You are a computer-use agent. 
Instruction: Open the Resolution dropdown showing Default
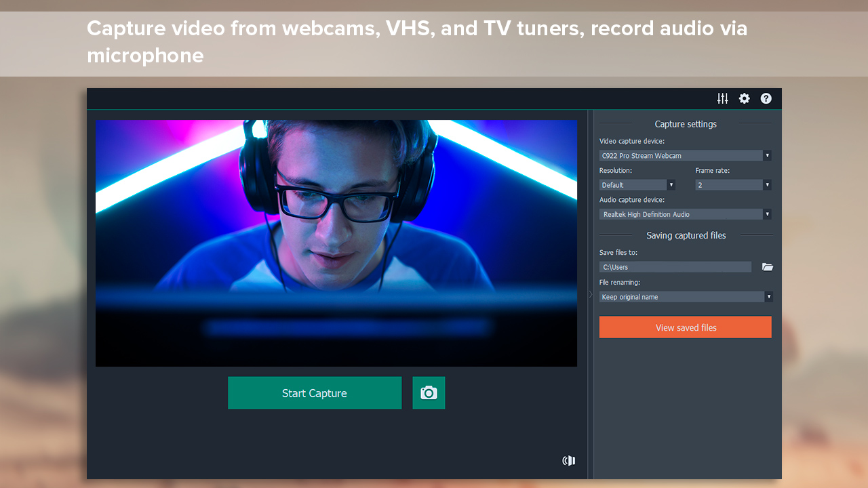[671, 184]
